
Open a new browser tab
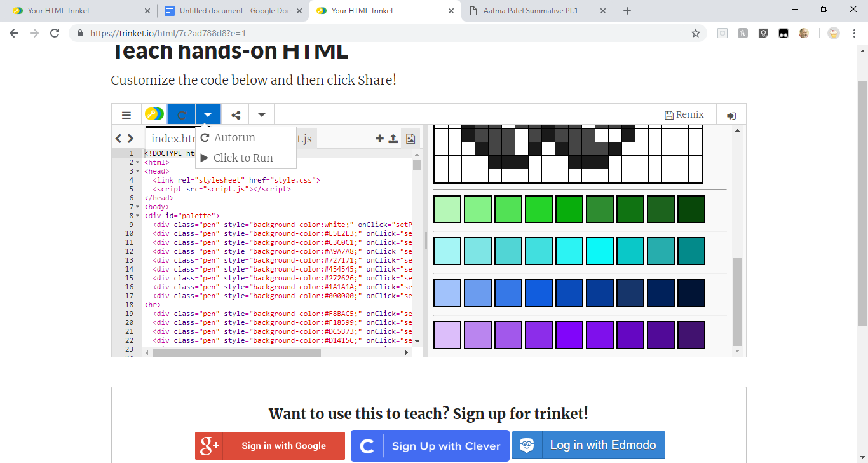pos(627,11)
